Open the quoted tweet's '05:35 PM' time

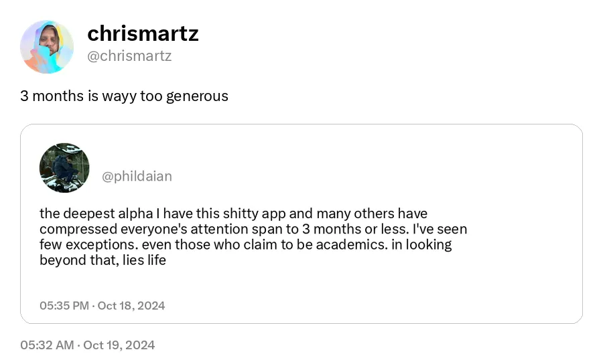[x=64, y=306]
